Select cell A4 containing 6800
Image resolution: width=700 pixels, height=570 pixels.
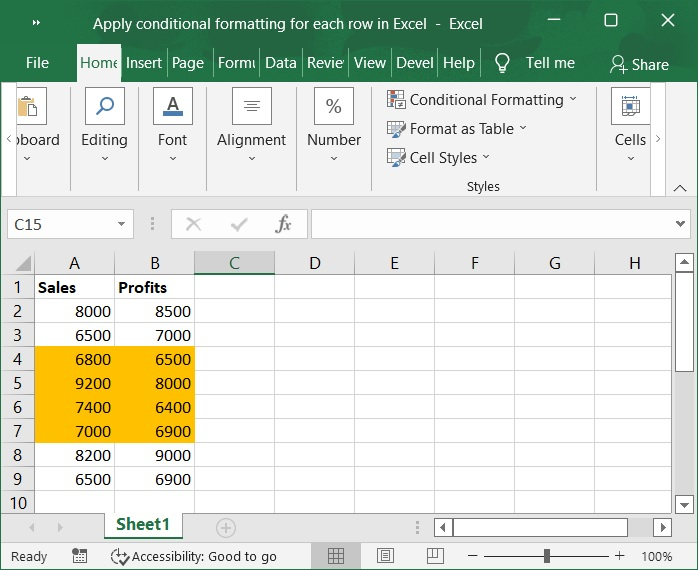coord(75,359)
